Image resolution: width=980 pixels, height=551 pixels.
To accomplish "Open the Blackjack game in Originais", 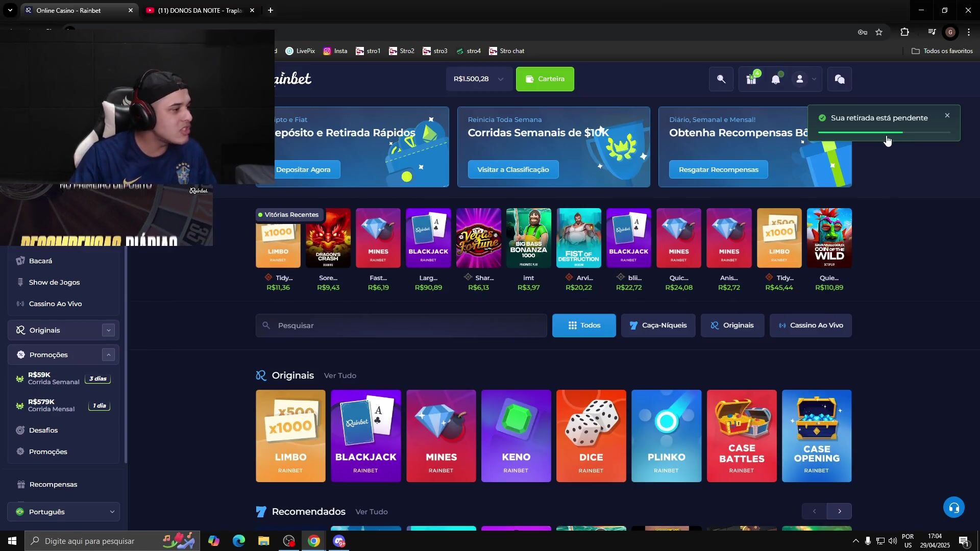I will point(366,436).
